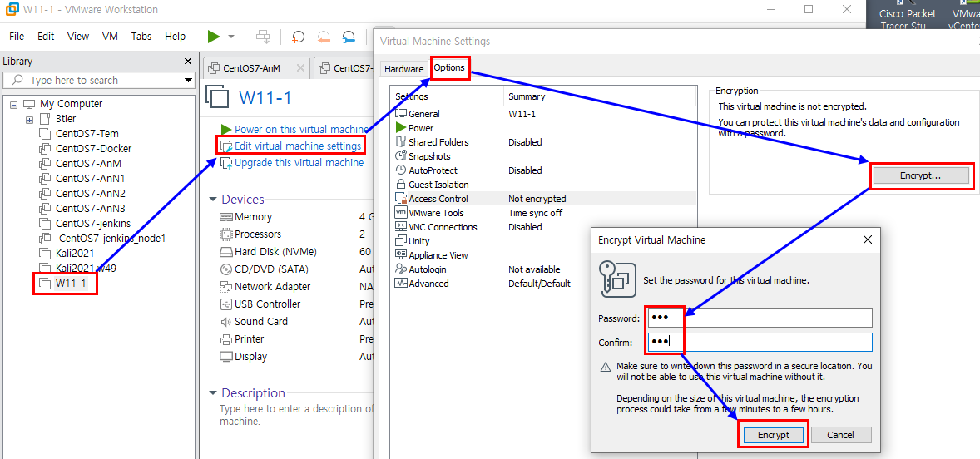This screenshot has width=980, height=459.
Task: Click the Network Adapter device icon
Action: (225, 287)
